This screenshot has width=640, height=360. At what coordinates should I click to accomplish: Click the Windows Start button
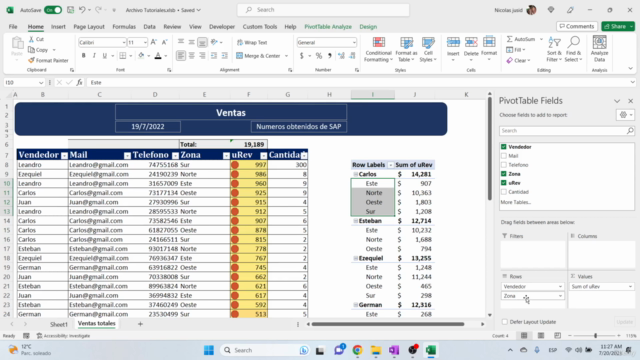(x=209, y=350)
